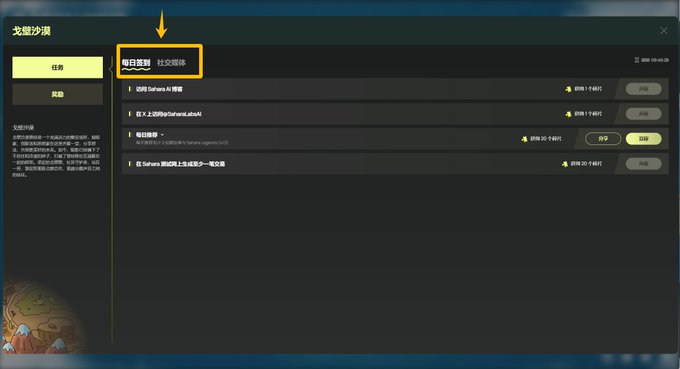Close the 戈壁沙漠 dialog
This screenshot has width=680, height=369.
point(664,30)
